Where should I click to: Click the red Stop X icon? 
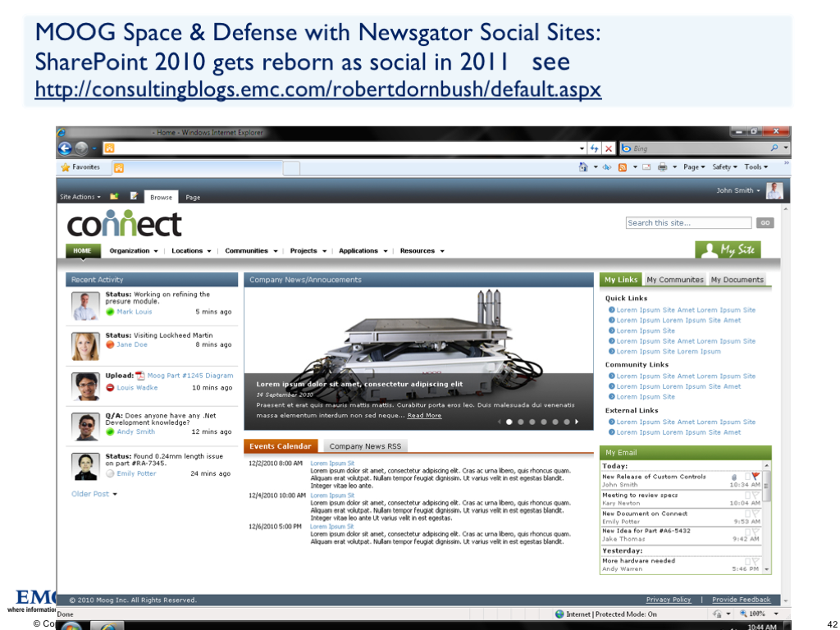[x=609, y=148]
